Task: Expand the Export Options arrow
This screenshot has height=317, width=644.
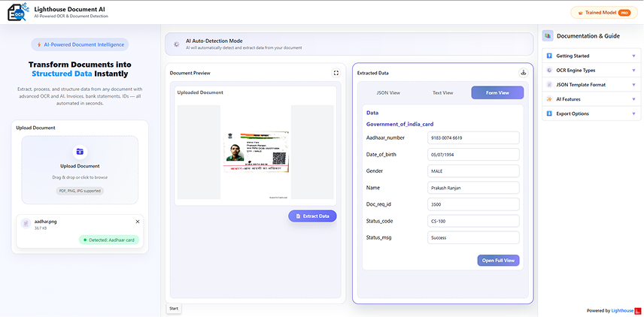Action: click(x=633, y=113)
